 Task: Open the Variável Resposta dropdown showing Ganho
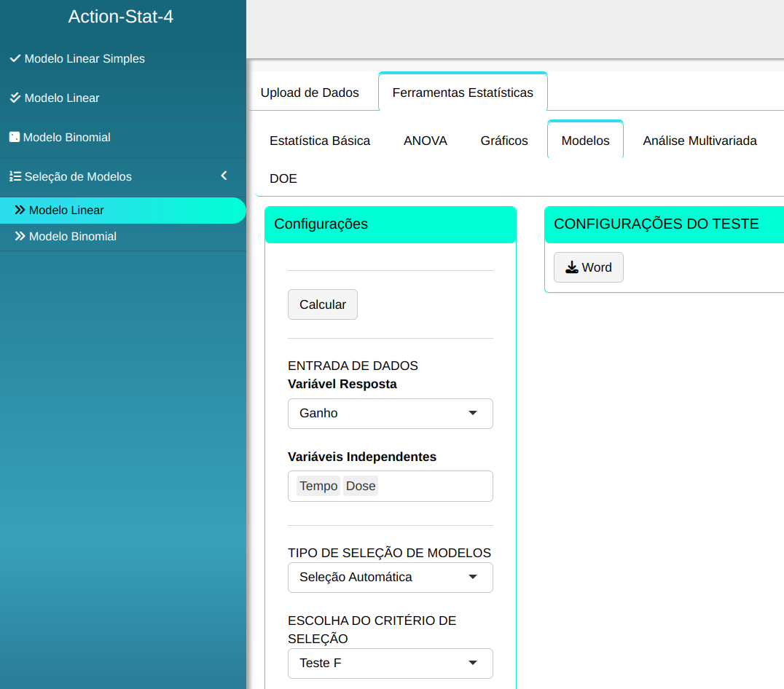point(390,413)
